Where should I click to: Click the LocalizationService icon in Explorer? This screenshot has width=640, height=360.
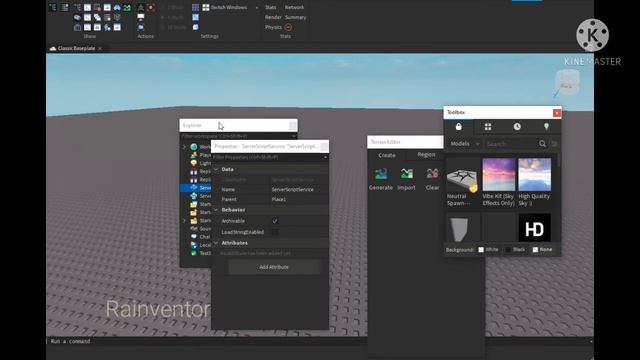[x=194, y=245]
